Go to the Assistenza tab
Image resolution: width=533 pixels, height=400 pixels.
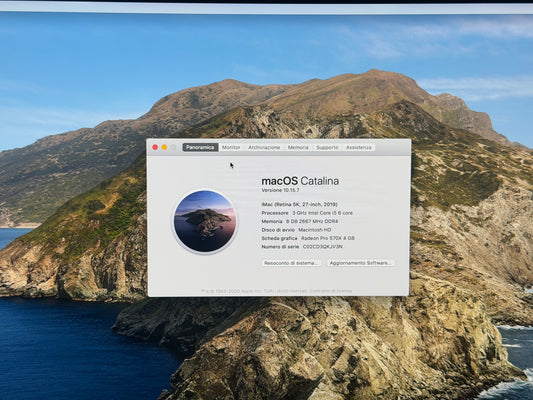[359, 147]
